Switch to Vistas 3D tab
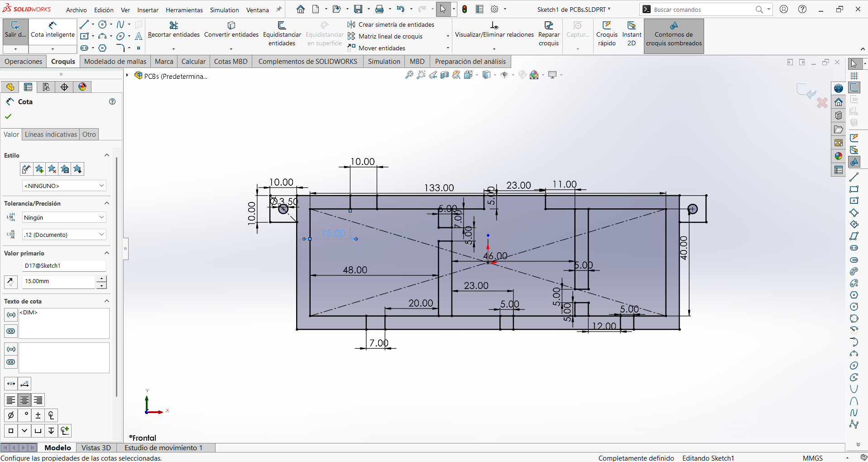The height and width of the screenshot is (462, 868). click(96, 448)
